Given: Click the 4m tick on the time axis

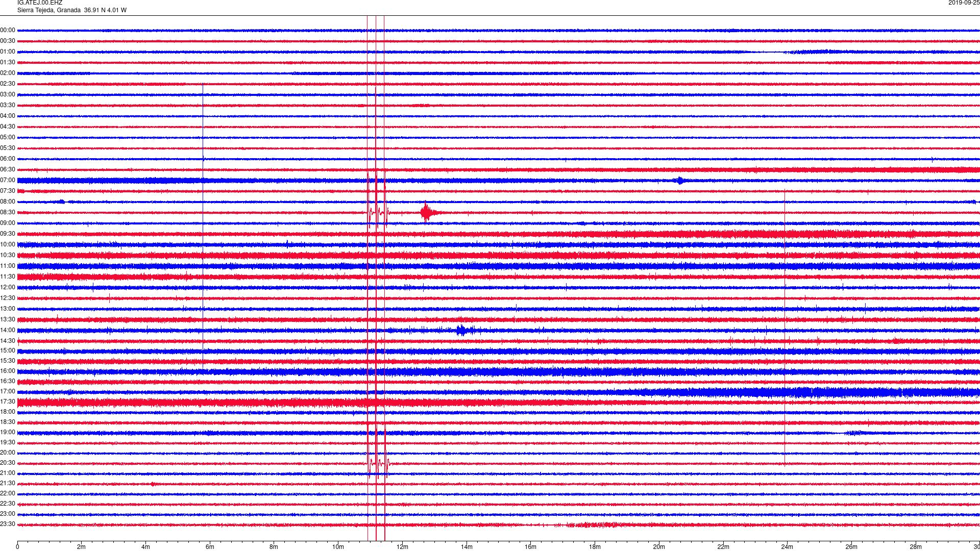Looking at the screenshot, I should 145,547.
